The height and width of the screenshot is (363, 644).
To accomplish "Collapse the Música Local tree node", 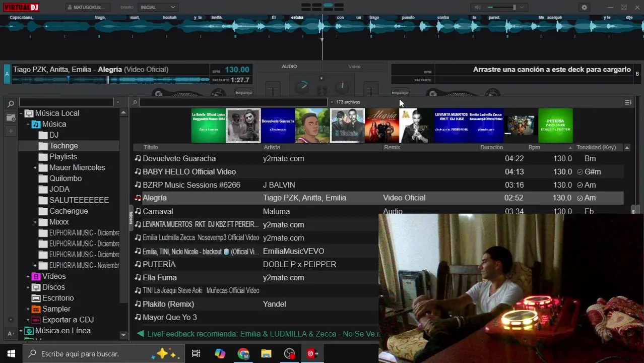I will point(21,113).
